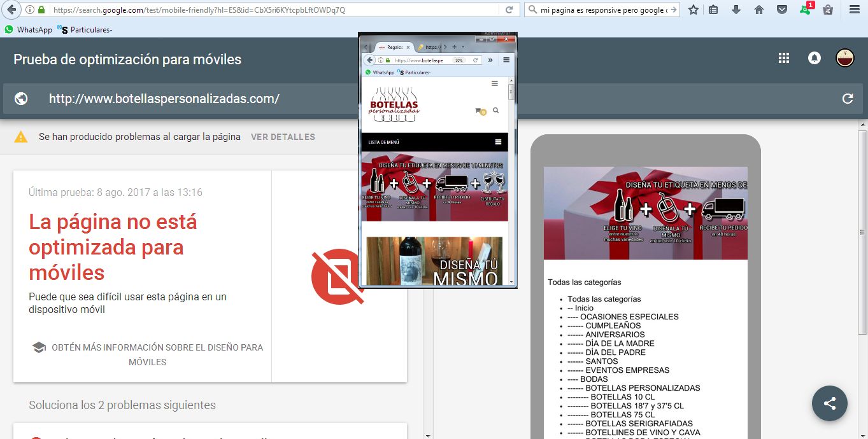
Task: Open site hamburger menu above the cart
Action: click(495, 84)
